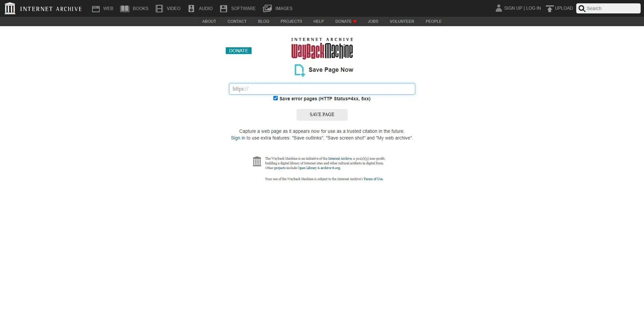644x325 pixels.
Task: Open the People menu item
Action: (434, 21)
